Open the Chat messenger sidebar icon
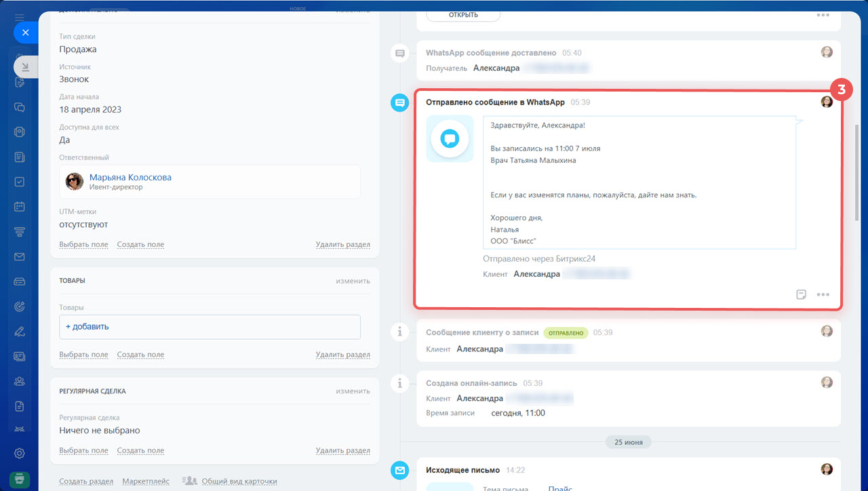Viewport: 868px width, 491px height. tap(20, 107)
